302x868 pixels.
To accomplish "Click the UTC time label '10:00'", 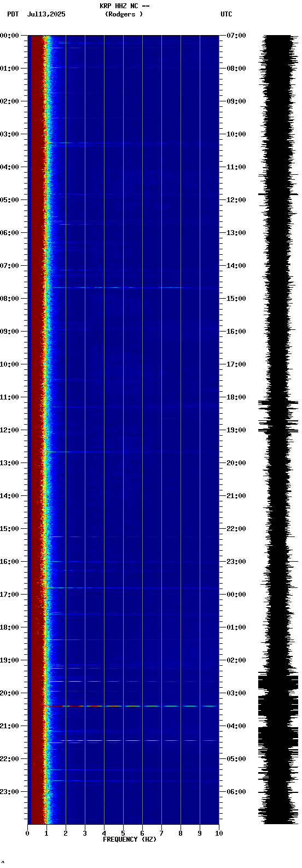I will tap(236, 134).
